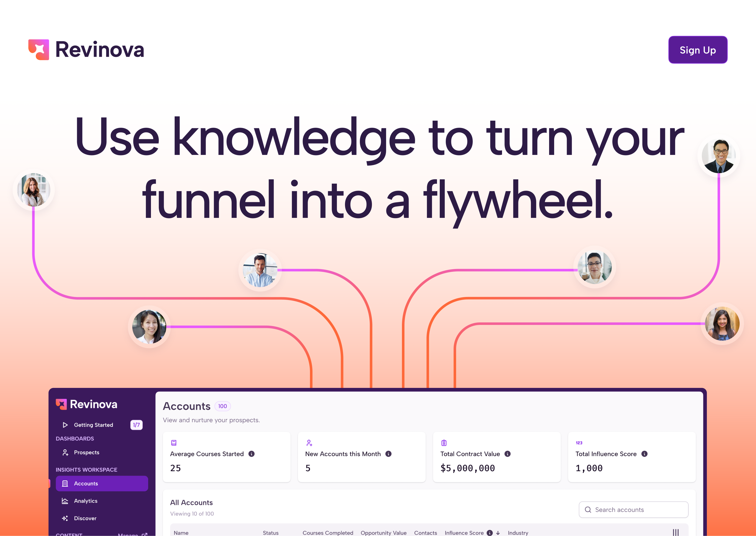Click the woman's avatar beside the headline on the left

34,190
